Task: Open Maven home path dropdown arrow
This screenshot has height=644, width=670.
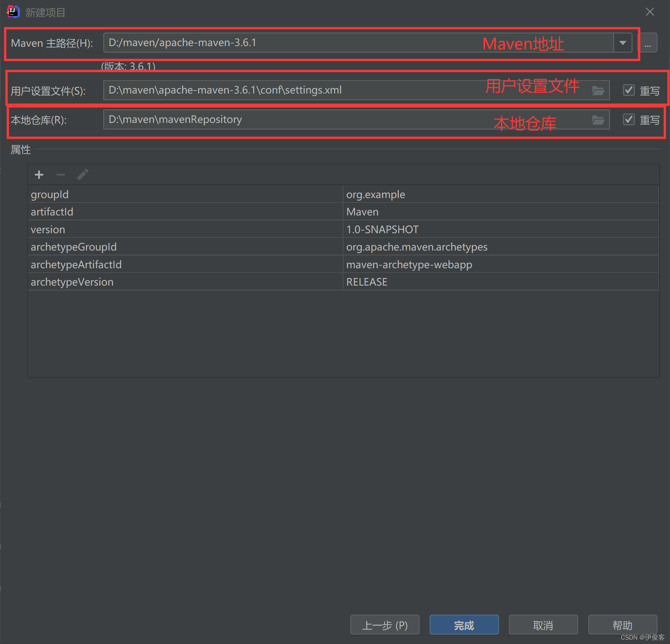Action: 623,43
